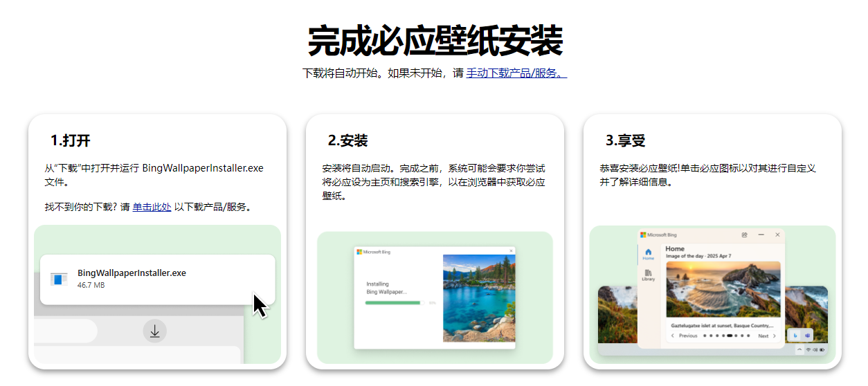Click the 手动下载产品/服务 link under the title
Image resolution: width=868 pixels, height=386 pixels.
tap(516, 73)
